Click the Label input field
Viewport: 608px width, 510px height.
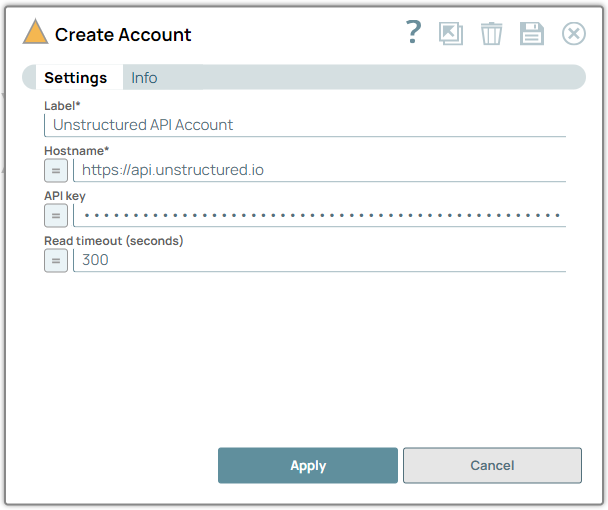[305, 125]
